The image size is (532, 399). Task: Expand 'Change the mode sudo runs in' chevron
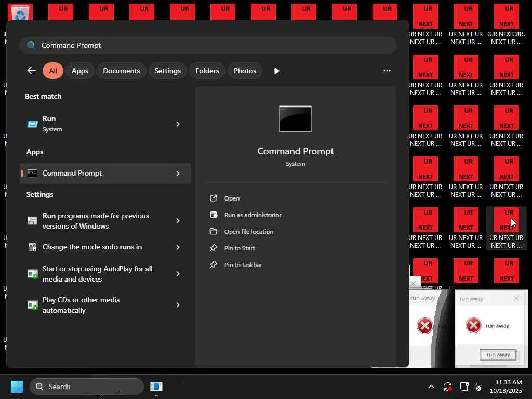(178, 247)
